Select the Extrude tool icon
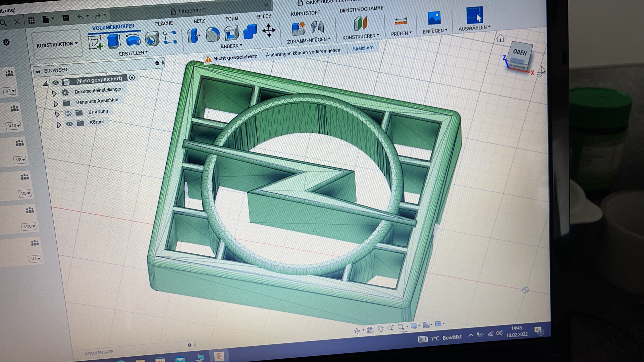 click(114, 41)
